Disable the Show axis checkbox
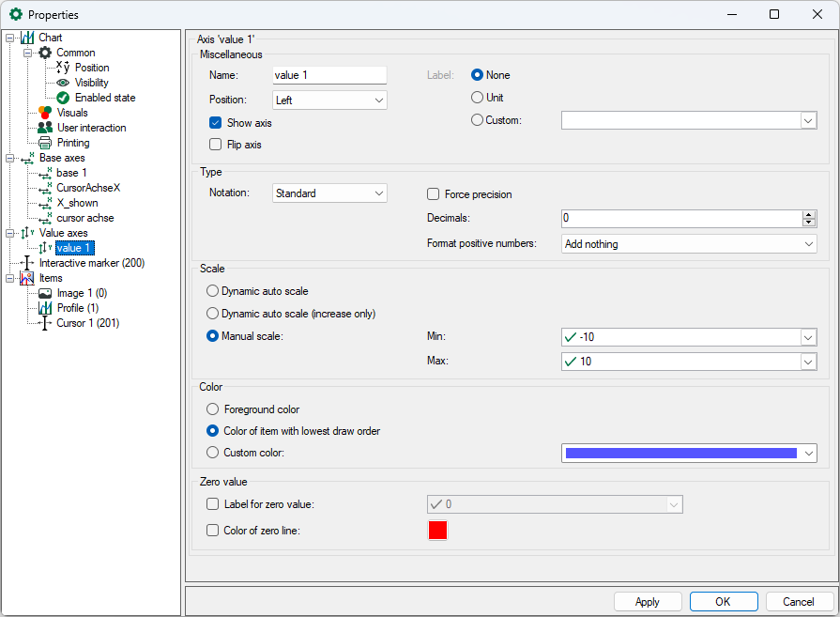 tap(215, 123)
